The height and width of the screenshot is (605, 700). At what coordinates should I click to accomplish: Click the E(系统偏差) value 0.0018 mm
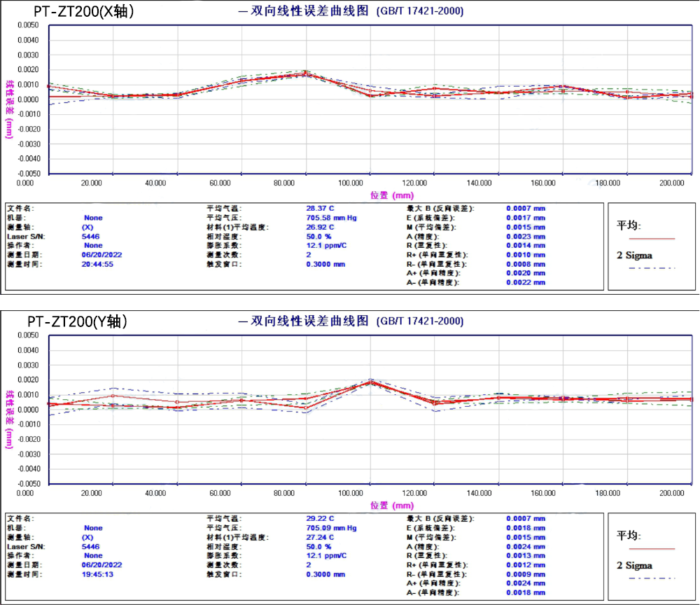tap(525, 528)
